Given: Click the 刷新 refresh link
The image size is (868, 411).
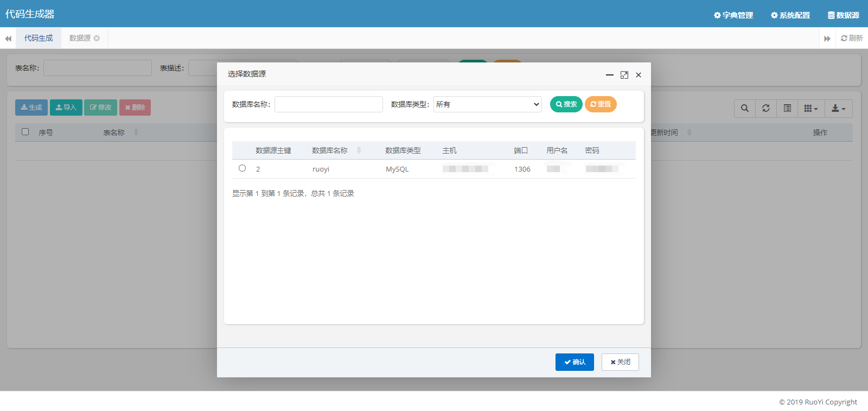Looking at the screenshot, I should point(852,38).
